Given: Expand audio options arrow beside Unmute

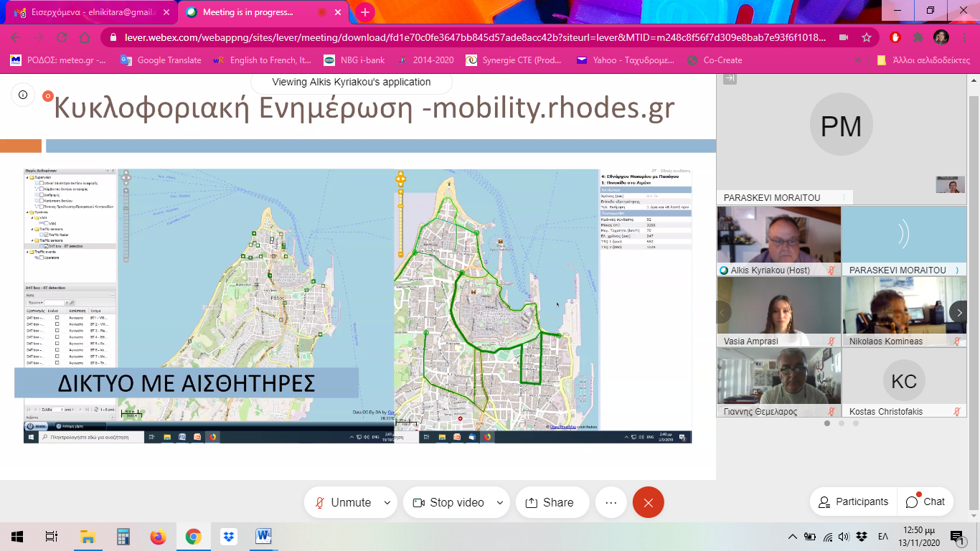Looking at the screenshot, I should pyautogui.click(x=387, y=502).
